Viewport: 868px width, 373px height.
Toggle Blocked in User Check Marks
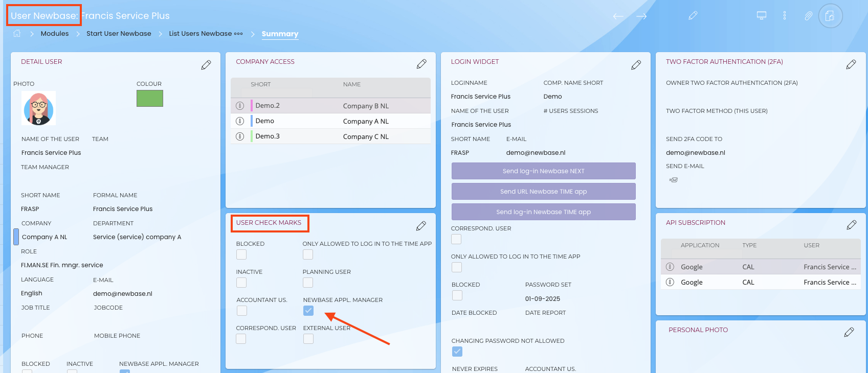click(241, 254)
